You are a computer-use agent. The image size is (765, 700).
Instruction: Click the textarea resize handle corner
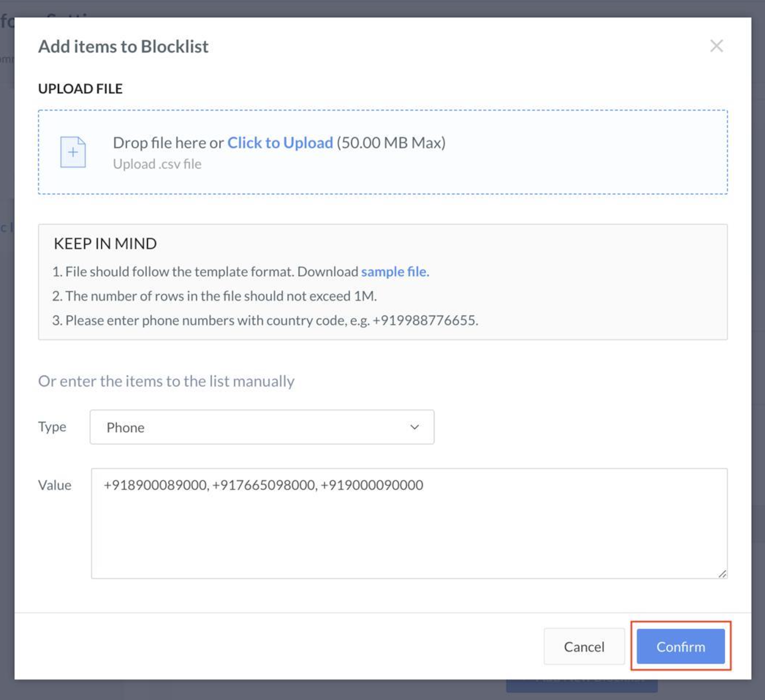[x=722, y=574]
